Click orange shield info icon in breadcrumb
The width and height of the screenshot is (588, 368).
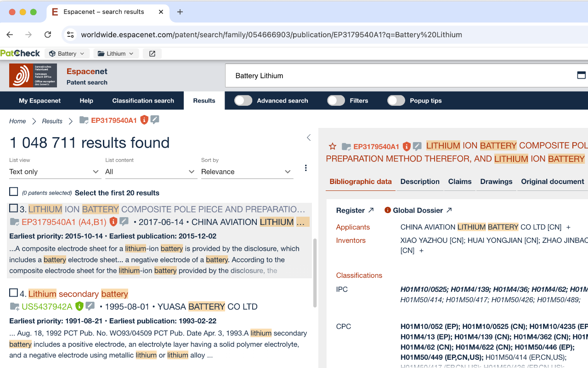(144, 120)
